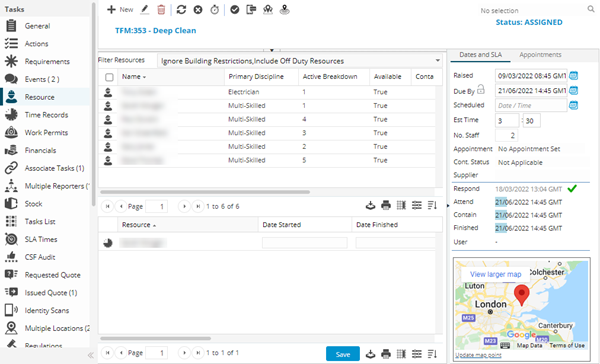Click the printer icon under resources grid
The height and width of the screenshot is (364, 600).
(x=386, y=206)
